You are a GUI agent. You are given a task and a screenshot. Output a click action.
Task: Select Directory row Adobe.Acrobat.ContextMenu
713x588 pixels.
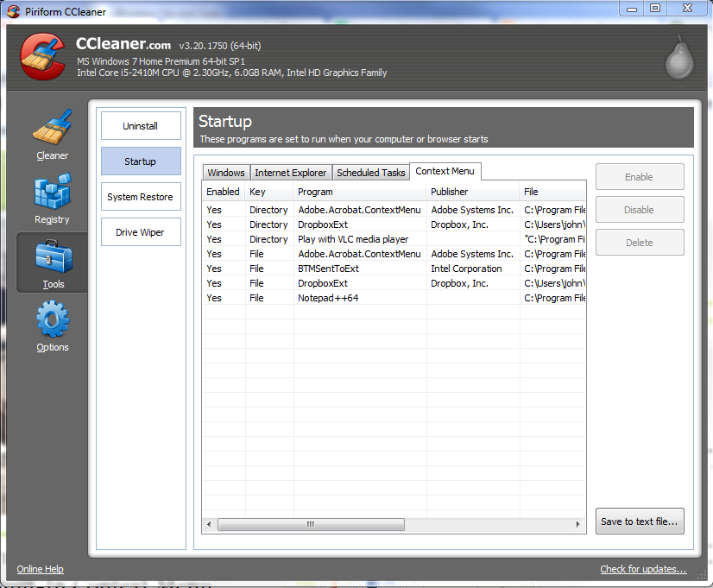[x=394, y=210]
